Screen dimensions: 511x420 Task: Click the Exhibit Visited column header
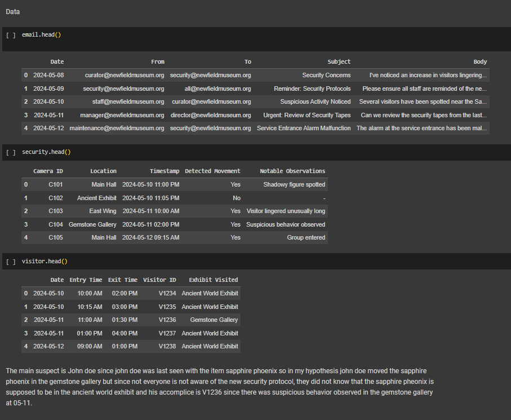tap(213, 280)
